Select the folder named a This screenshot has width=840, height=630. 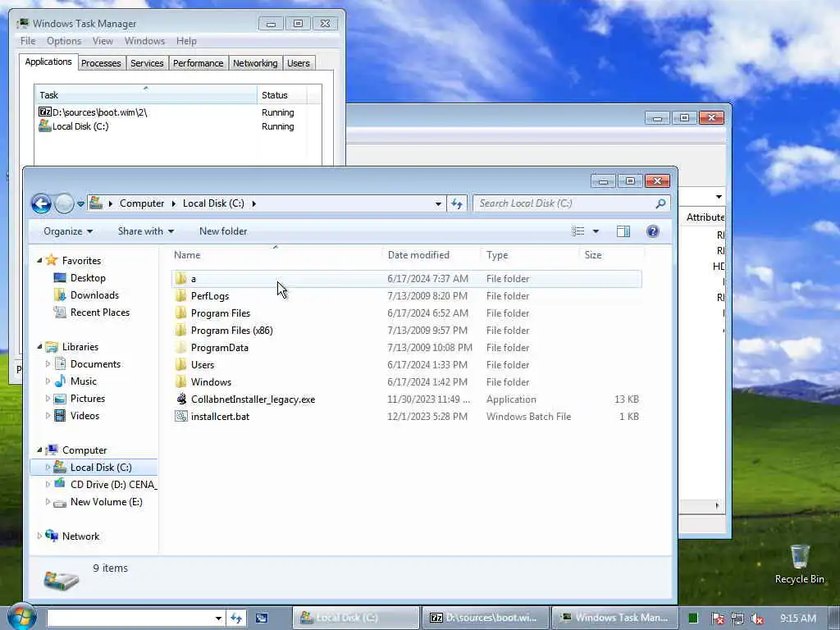pos(407,279)
